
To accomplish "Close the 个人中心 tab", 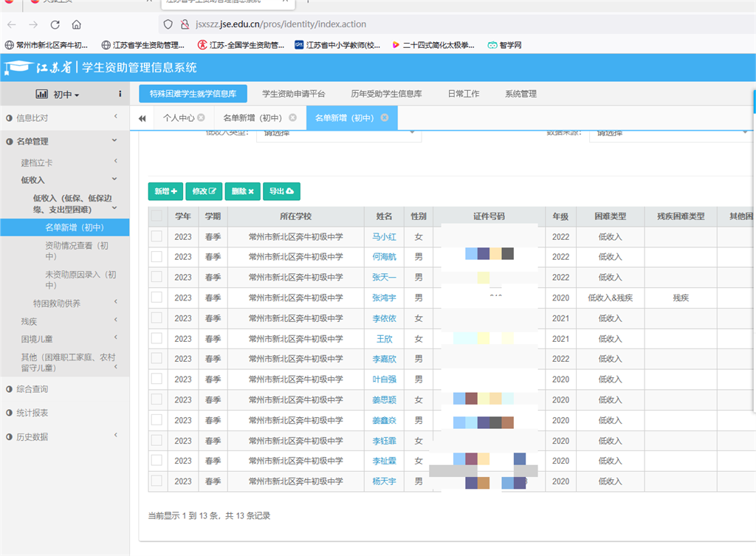I will pos(201,117).
